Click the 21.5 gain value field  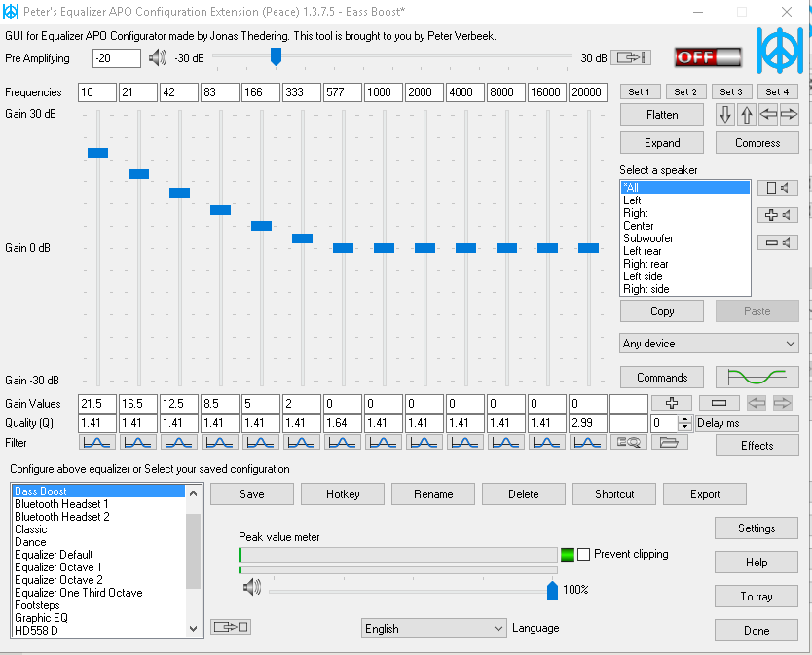tap(96, 403)
